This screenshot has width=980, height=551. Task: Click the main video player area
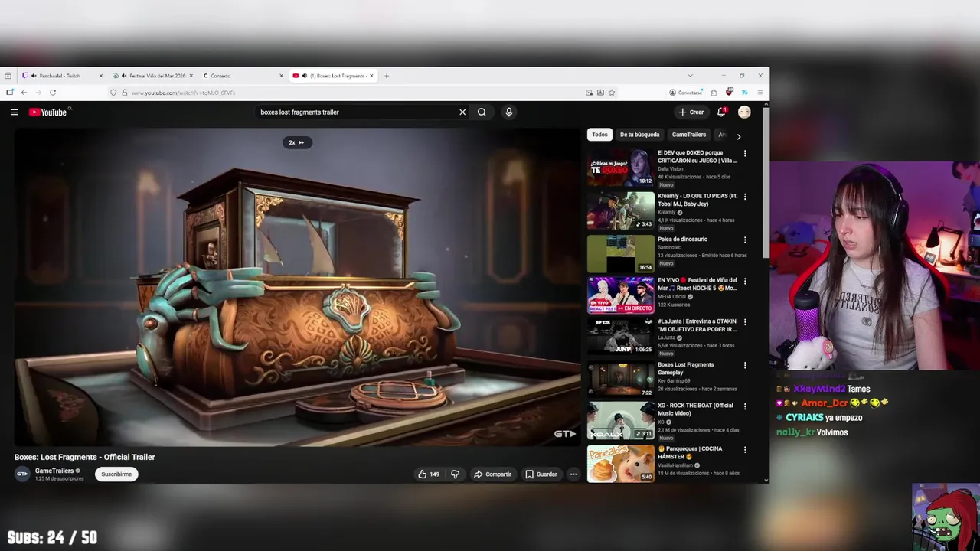[x=298, y=287]
